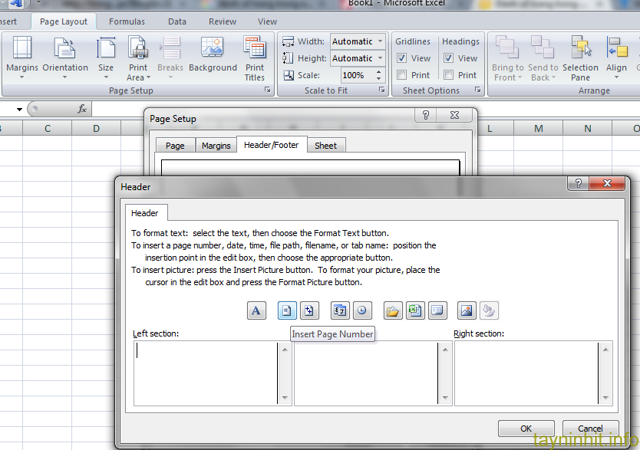Switch to the Formulas ribbon tab
Image resolution: width=640 pixels, height=450 pixels.
click(x=126, y=21)
